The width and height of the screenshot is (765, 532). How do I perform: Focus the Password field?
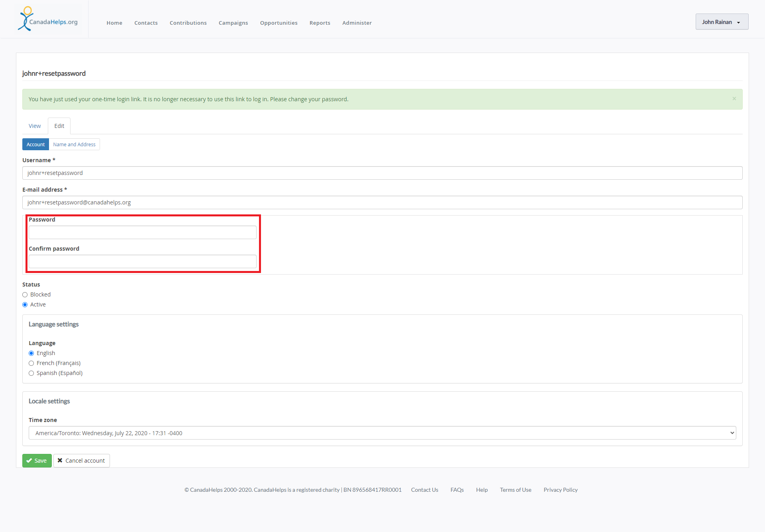(142, 232)
